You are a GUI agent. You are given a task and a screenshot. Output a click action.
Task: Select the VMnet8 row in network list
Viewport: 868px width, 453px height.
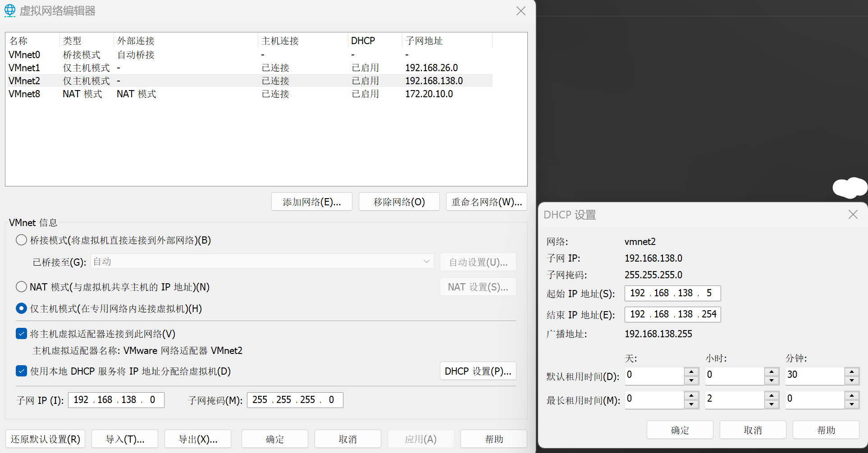pyautogui.click(x=24, y=94)
